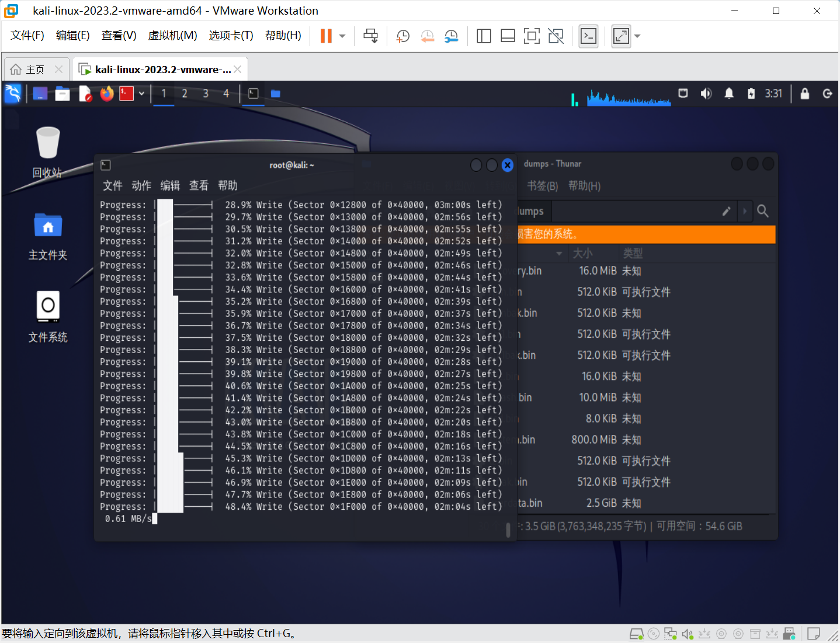Switch to workspace 3 in the panel
Screen dimensions: 840x643
pyautogui.click(x=205, y=94)
